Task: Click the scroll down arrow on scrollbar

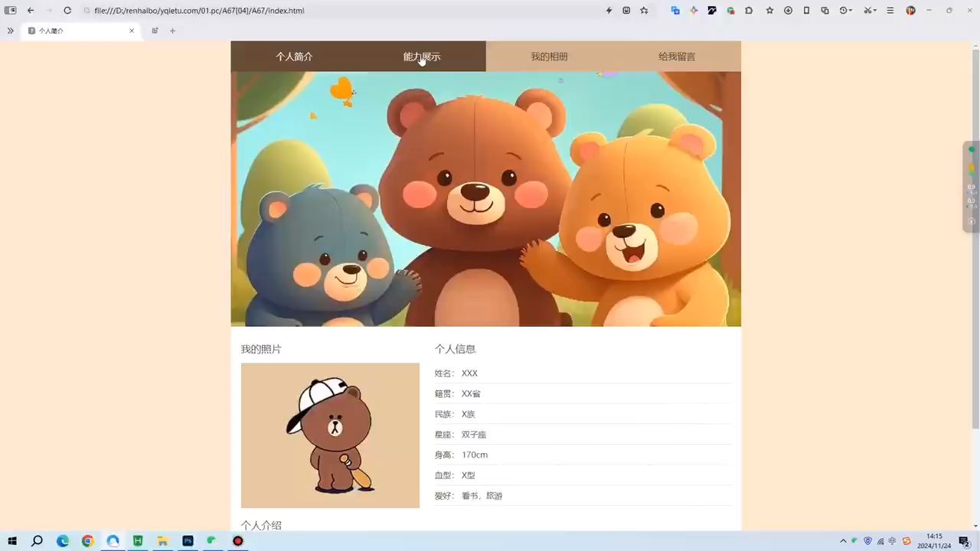Action: tap(975, 526)
